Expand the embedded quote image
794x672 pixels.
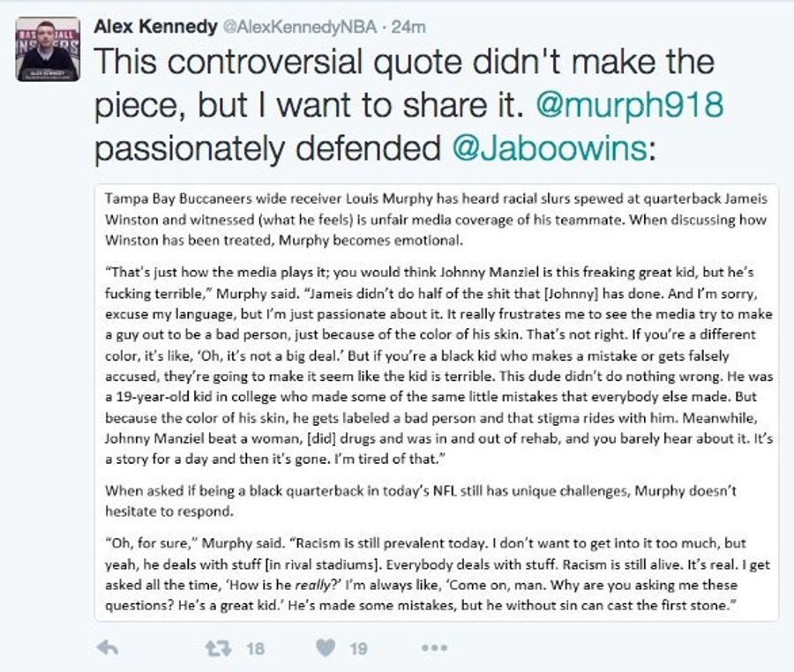[x=436, y=402]
